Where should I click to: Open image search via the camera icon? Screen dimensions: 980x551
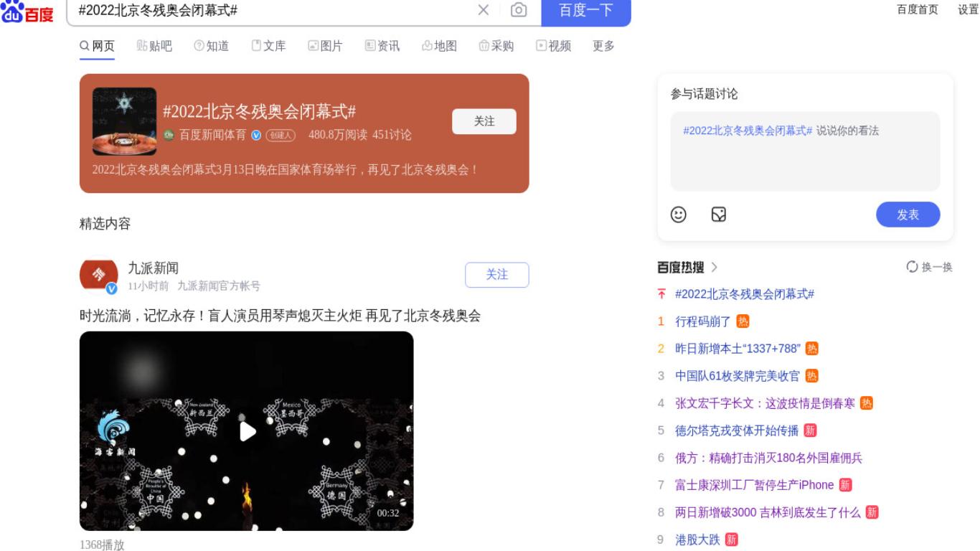click(x=519, y=10)
